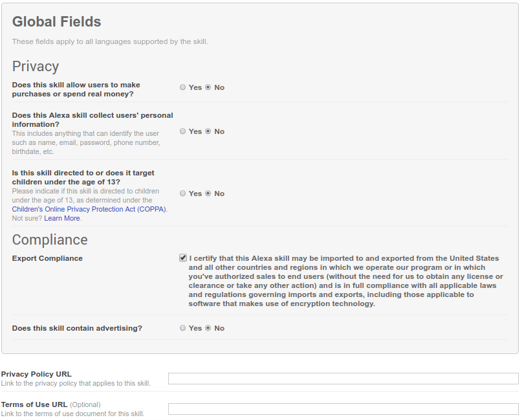Toggle the Export Compliance certification checkbox
522x420 pixels.
(183, 258)
